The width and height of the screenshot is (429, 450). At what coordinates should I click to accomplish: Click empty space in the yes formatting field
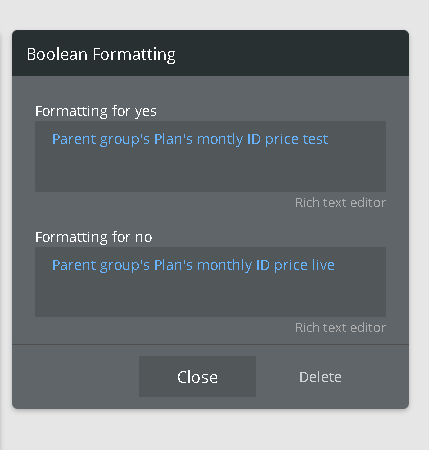click(210, 172)
